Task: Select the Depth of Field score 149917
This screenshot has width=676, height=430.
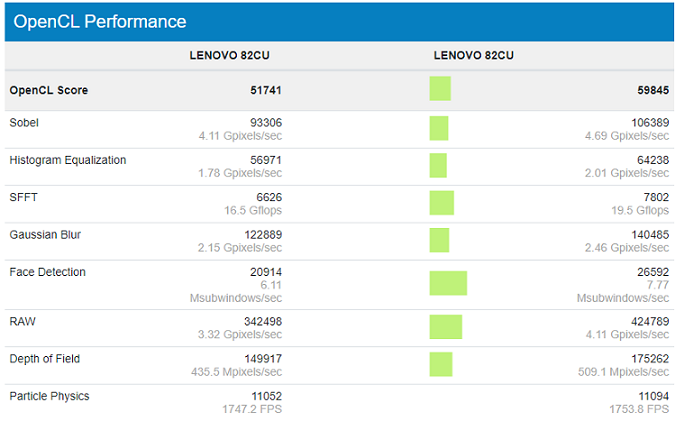Action: (263, 359)
